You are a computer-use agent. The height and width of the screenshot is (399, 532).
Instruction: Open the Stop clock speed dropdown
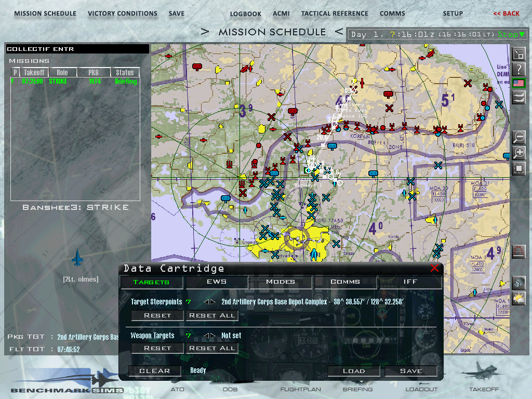click(x=511, y=34)
